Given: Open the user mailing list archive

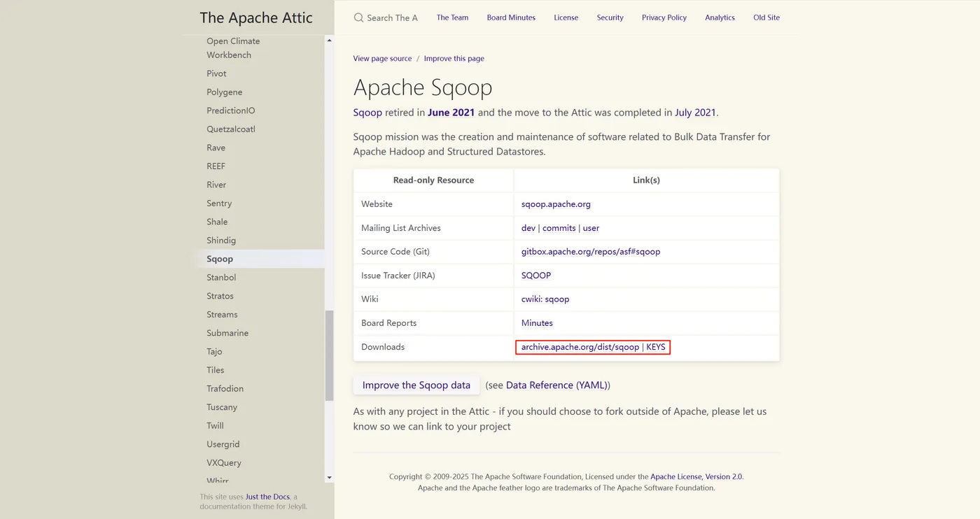Looking at the screenshot, I should (x=591, y=228).
